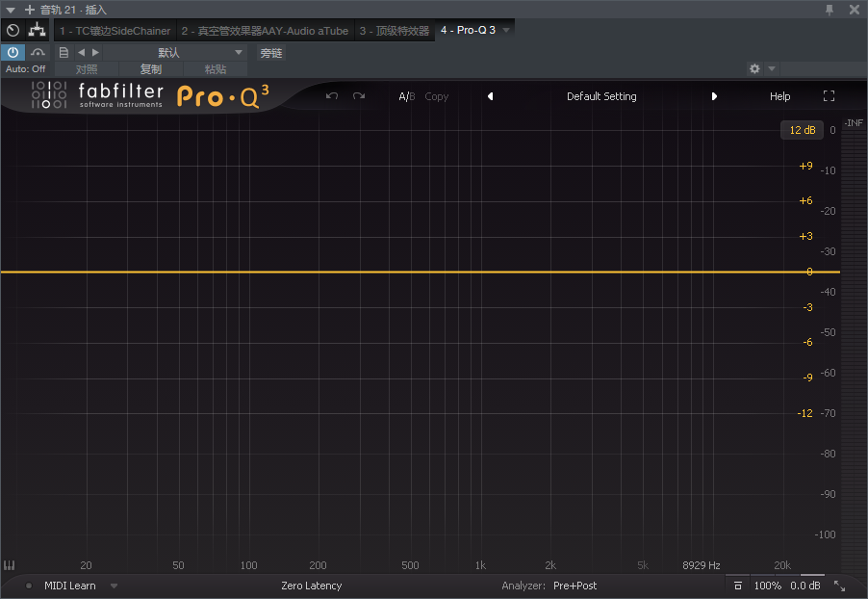Click the routing channel editor icon

tap(38, 30)
